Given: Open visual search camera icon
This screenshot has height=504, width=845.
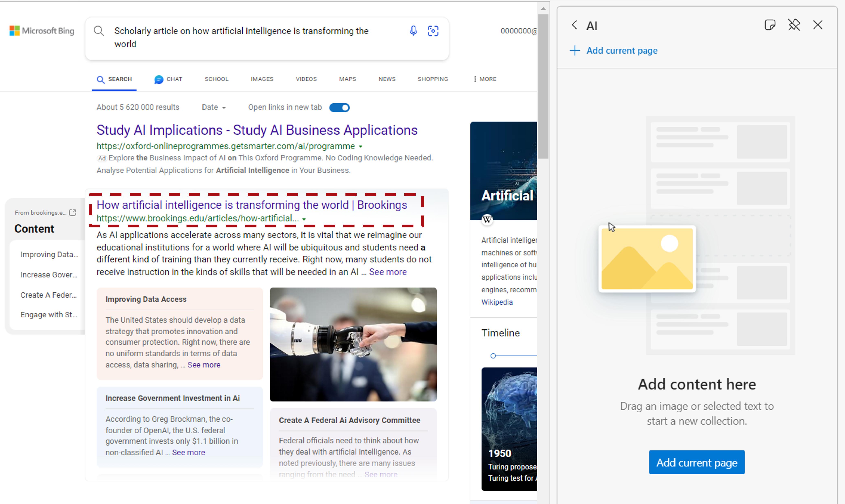Looking at the screenshot, I should [x=433, y=31].
